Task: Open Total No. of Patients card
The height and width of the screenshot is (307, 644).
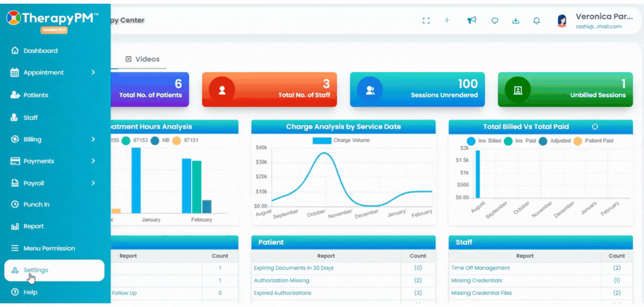Action: tap(150, 90)
